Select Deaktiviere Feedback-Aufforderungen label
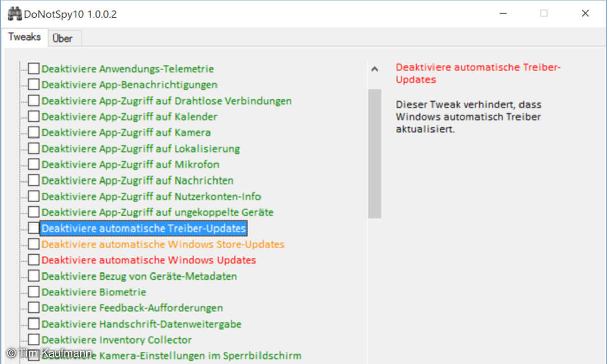The image size is (607, 364). (132, 308)
